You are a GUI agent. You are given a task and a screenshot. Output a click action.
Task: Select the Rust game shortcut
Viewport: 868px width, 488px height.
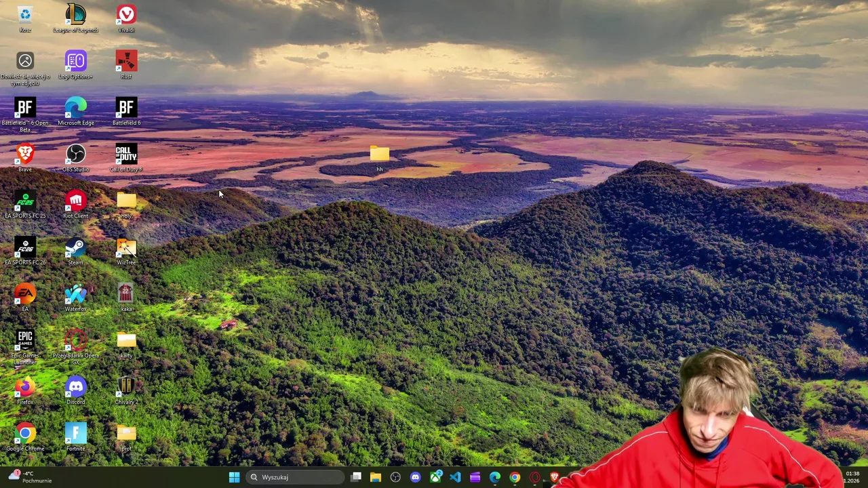pyautogui.click(x=126, y=65)
